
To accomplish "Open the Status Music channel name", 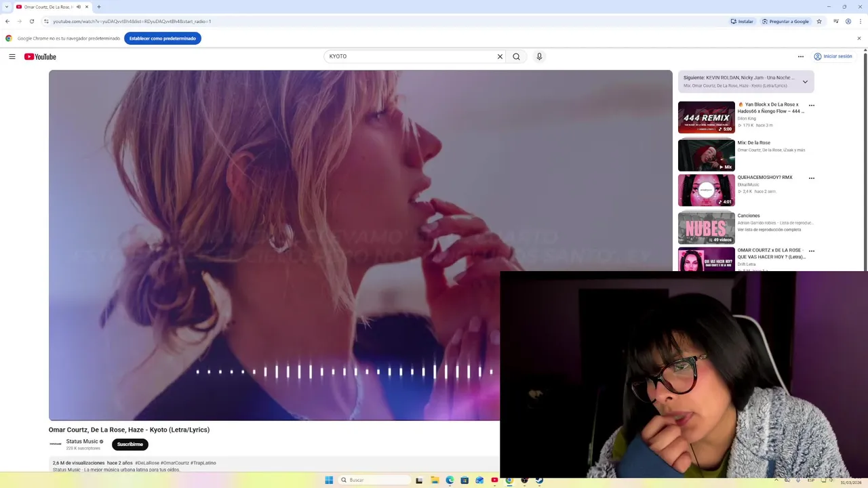I will 82,442.
